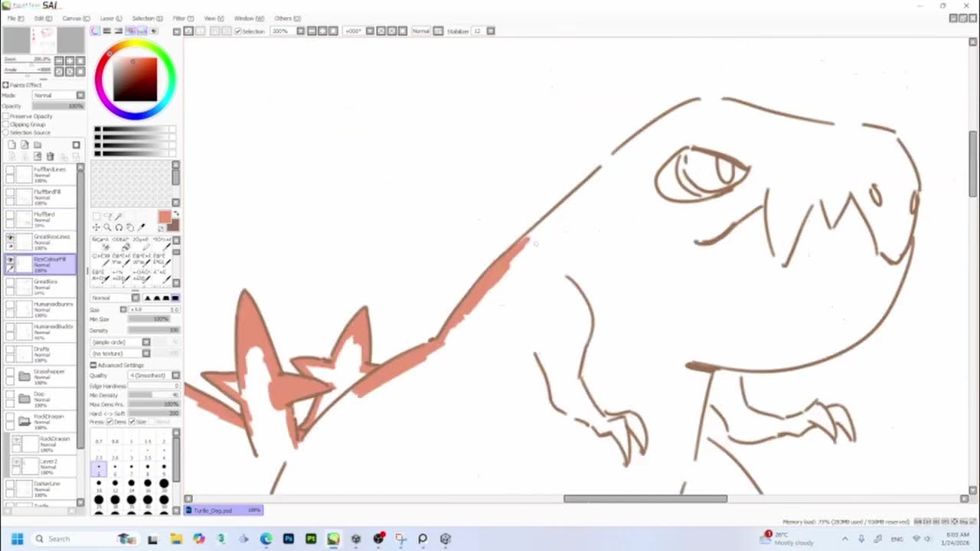
Task: Adjust the layer Opacity slider
Action: 58,106
